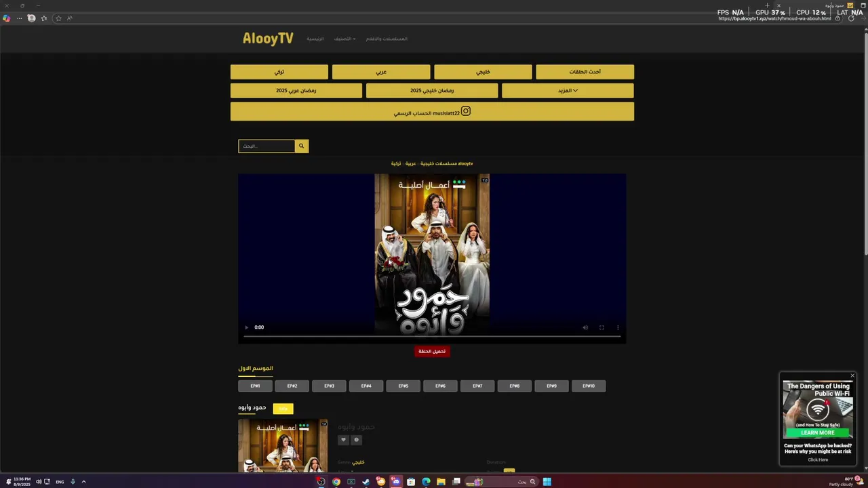Click the yellow tag beside حمود وأبوه
The height and width of the screenshot is (488, 868).
tap(283, 409)
